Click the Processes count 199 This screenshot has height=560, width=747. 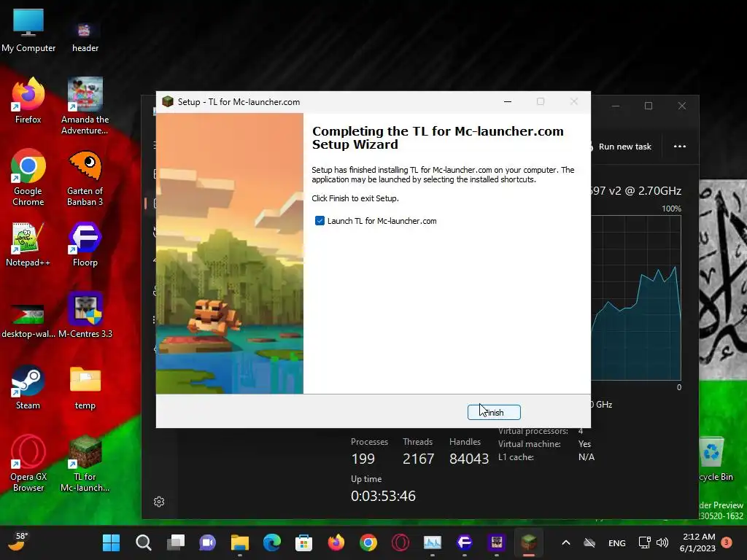point(363,459)
